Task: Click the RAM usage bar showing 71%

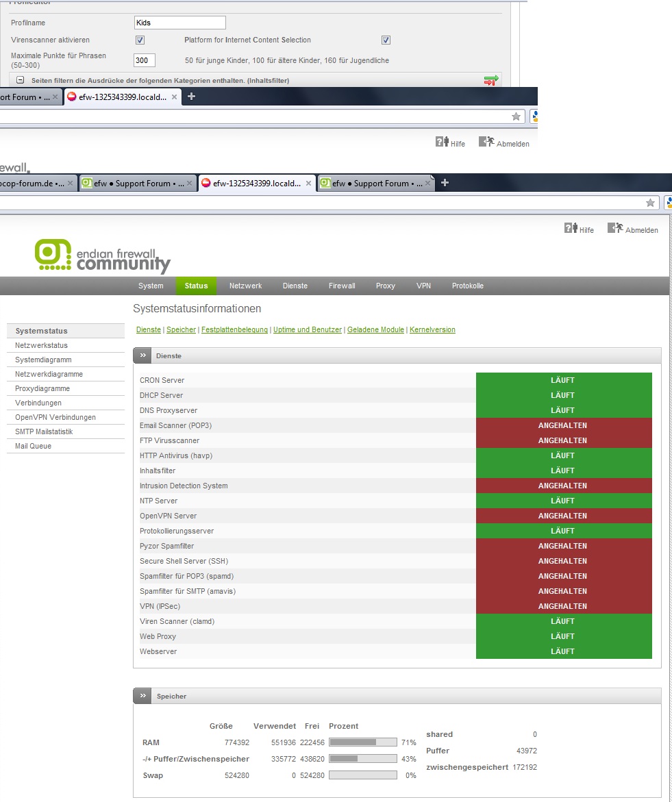Action: [x=363, y=742]
